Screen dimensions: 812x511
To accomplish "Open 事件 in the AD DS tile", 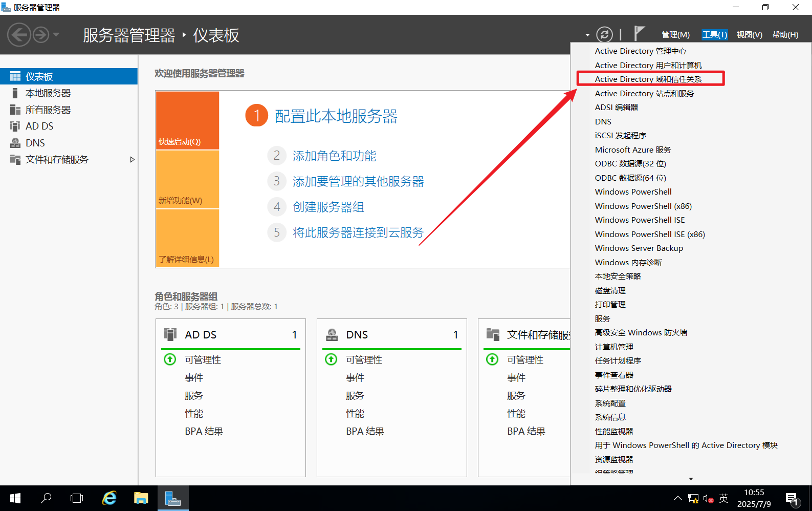I will pyautogui.click(x=194, y=378).
